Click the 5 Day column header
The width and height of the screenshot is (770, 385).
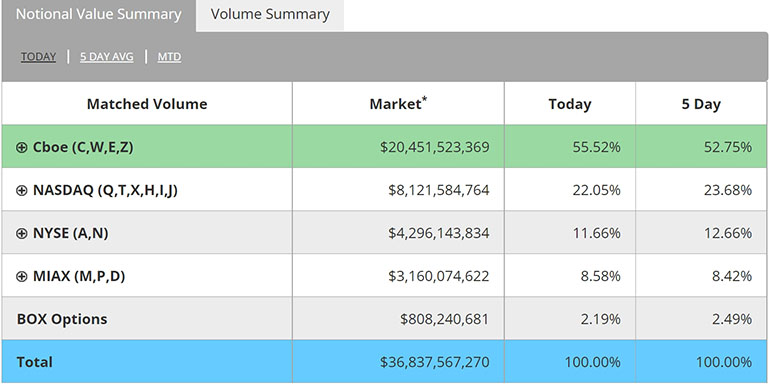coord(701,104)
